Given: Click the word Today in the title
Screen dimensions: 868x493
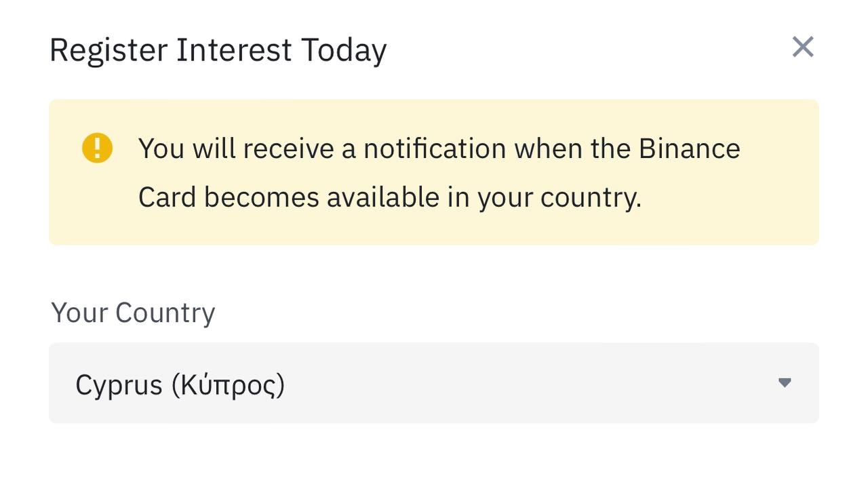Looking at the screenshot, I should point(343,50).
